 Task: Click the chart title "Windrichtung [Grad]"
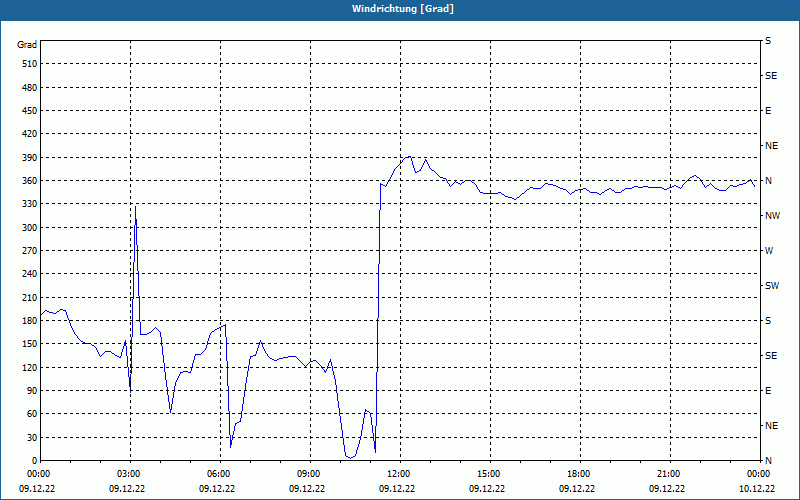click(x=403, y=9)
